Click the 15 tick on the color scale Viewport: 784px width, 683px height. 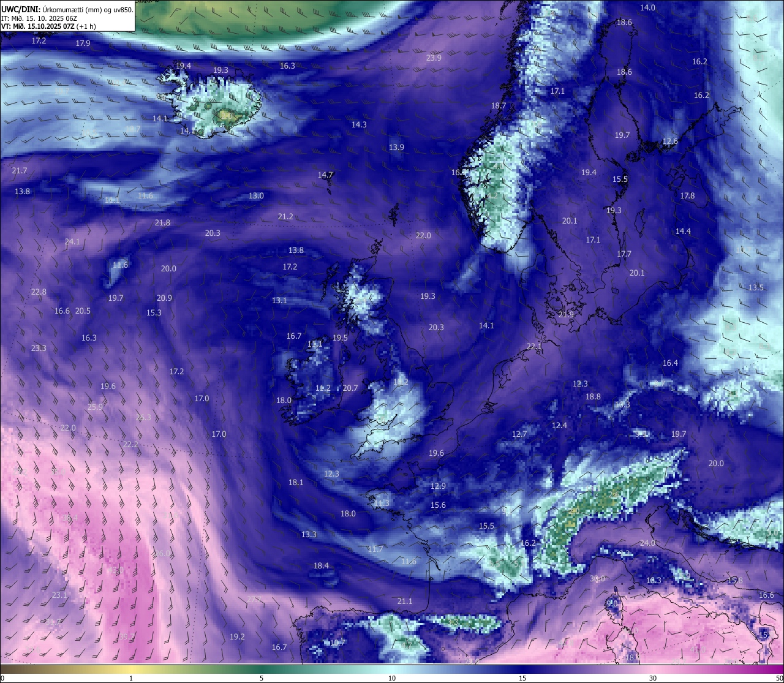(522, 678)
